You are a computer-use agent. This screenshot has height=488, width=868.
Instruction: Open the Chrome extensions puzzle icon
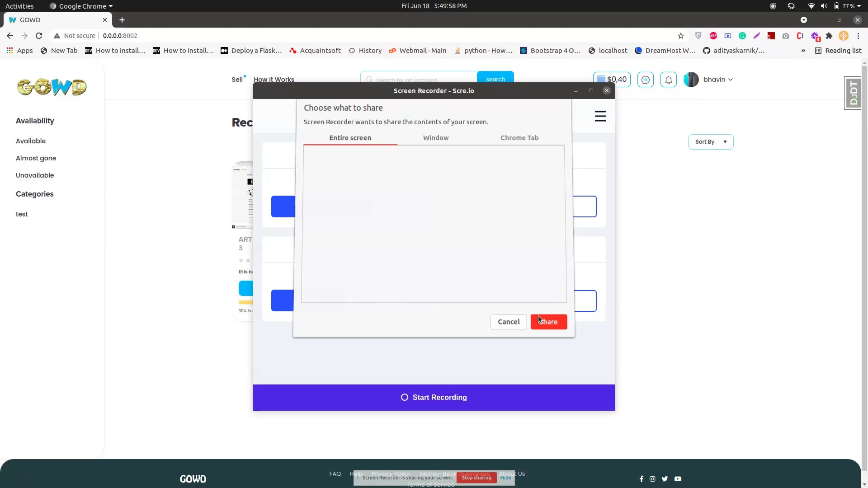click(x=829, y=36)
